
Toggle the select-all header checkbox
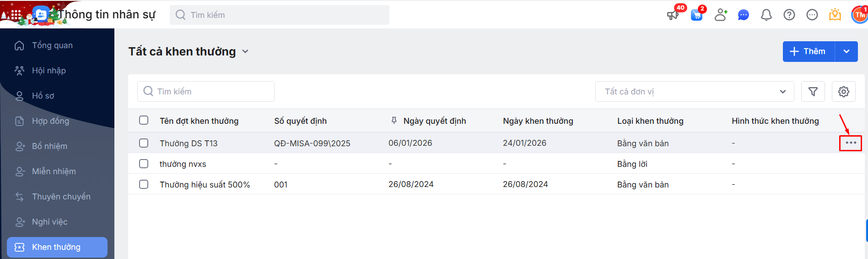pos(144,120)
